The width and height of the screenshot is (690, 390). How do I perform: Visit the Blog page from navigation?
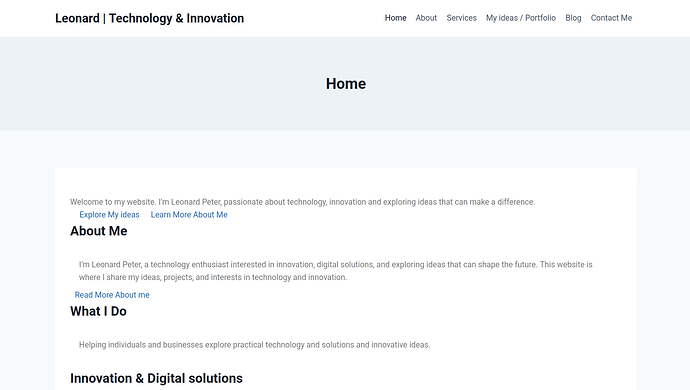pos(573,18)
